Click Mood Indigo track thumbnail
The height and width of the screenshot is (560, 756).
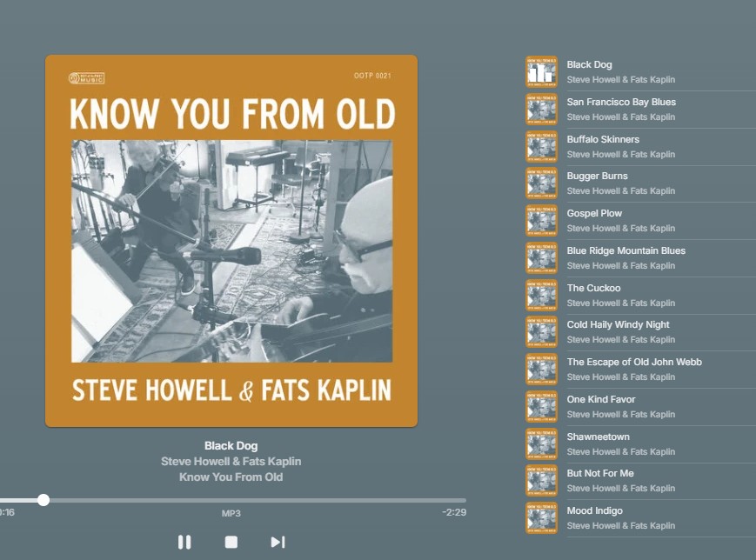541,518
